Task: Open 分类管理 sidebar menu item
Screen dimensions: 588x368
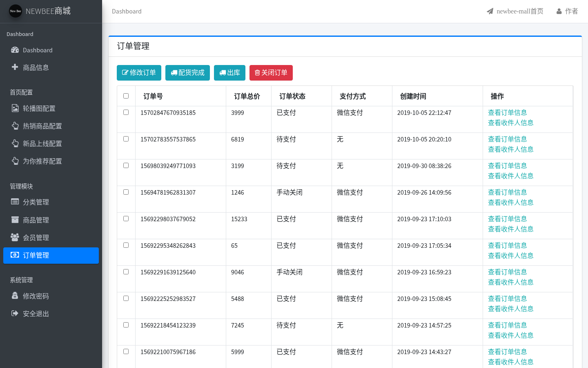Action: click(x=51, y=202)
